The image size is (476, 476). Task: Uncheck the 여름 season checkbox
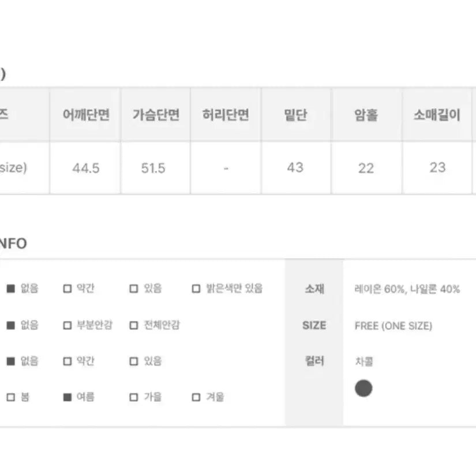[x=68, y=397]
